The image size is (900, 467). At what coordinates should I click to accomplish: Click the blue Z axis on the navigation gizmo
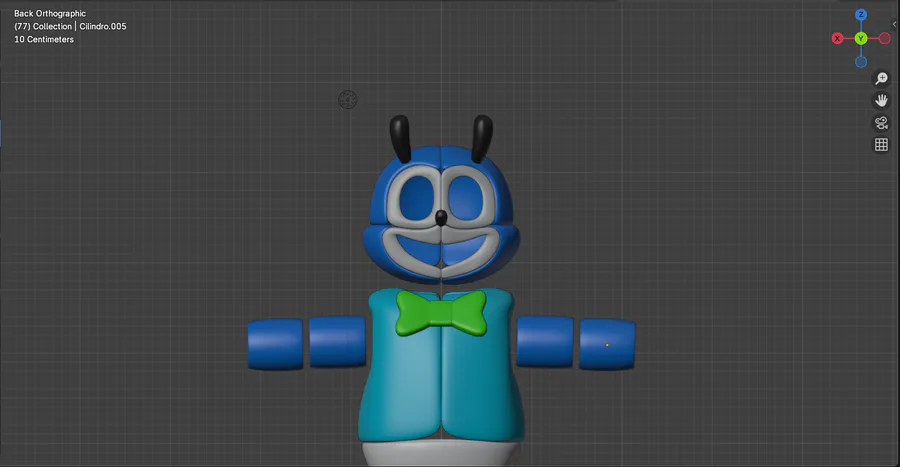pyautogui.click(x=860, y=15)
